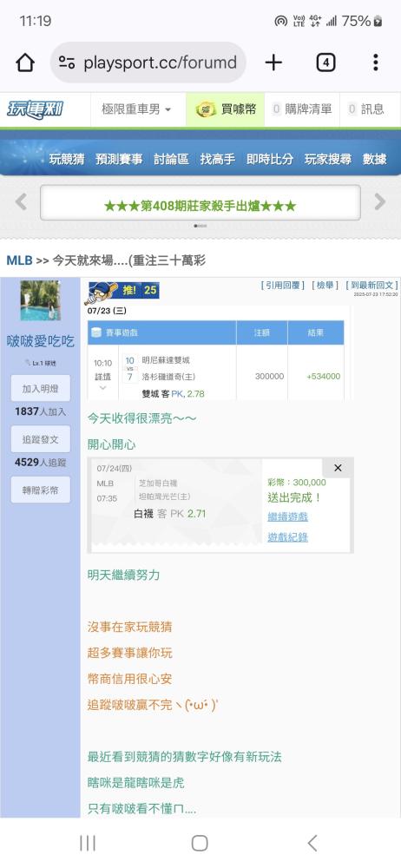Go to 預測賽事 in the navigation bar
The width and height of the screenshot is (401, 868).
pyautogui.click(x=119, y=160)
